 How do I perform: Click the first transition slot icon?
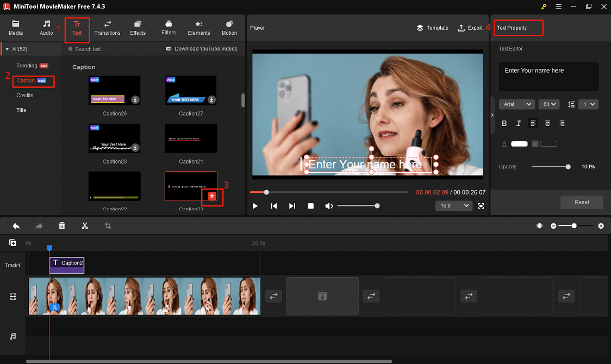[273, 296]
